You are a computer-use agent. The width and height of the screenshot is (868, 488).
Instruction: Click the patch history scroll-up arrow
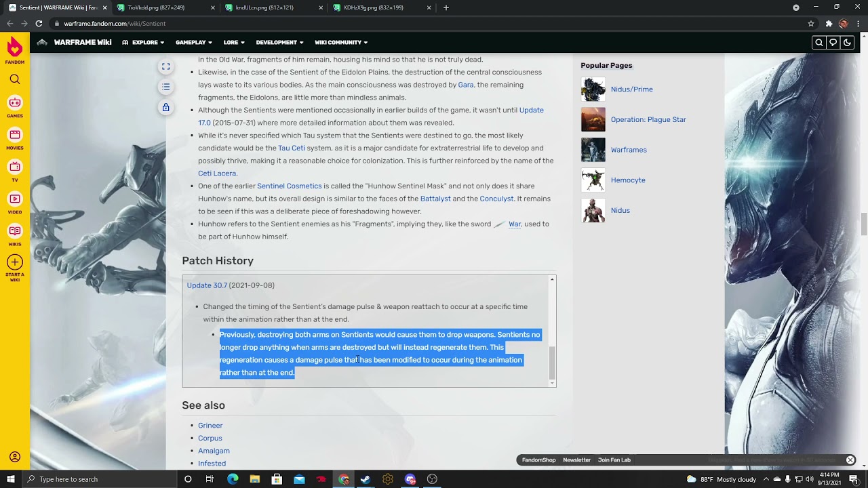tap(552, 279)
